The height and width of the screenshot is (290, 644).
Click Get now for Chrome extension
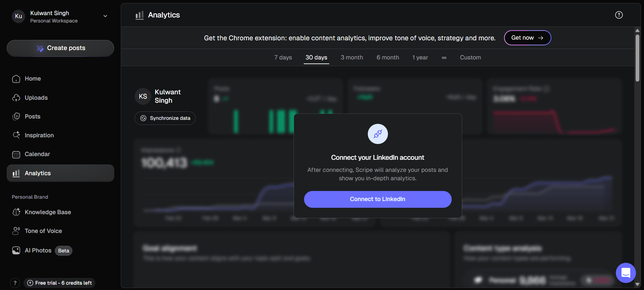(527, 38)
